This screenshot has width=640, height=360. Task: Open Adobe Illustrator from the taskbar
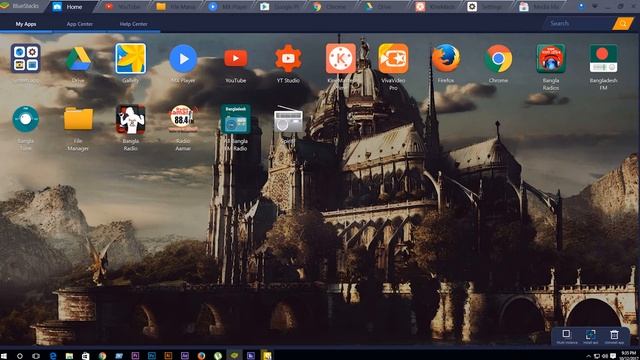coord(168,356)
